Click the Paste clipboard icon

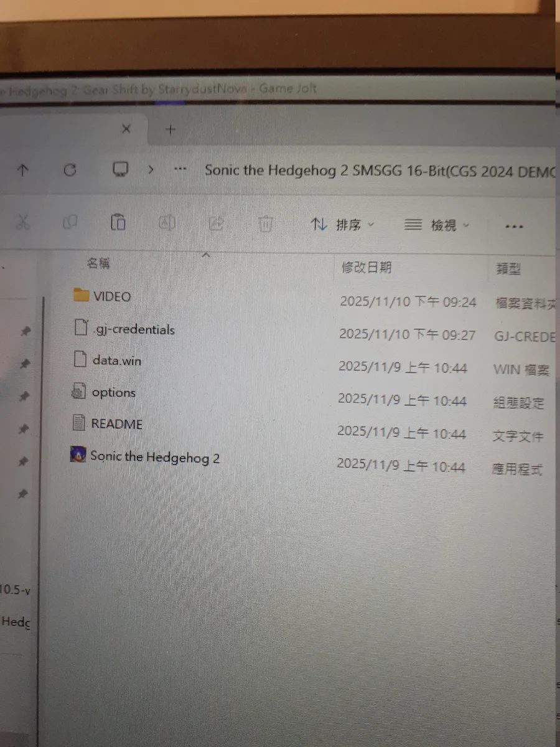coord(118,222)
